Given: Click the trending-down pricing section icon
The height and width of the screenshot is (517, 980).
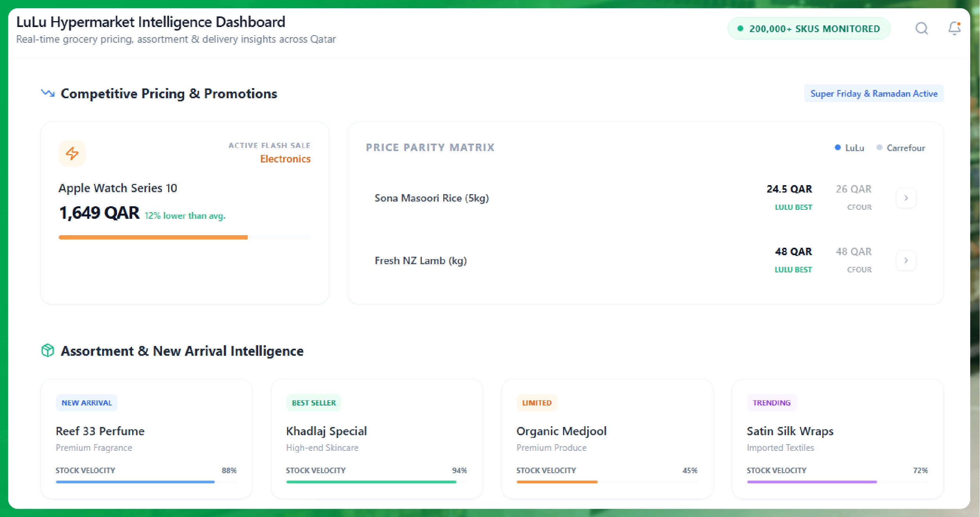Looking at the screenshot, I should 48,93.
